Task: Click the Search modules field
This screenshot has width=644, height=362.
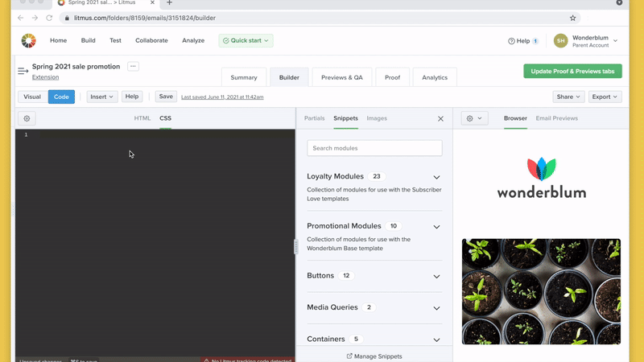Action: 374,148
